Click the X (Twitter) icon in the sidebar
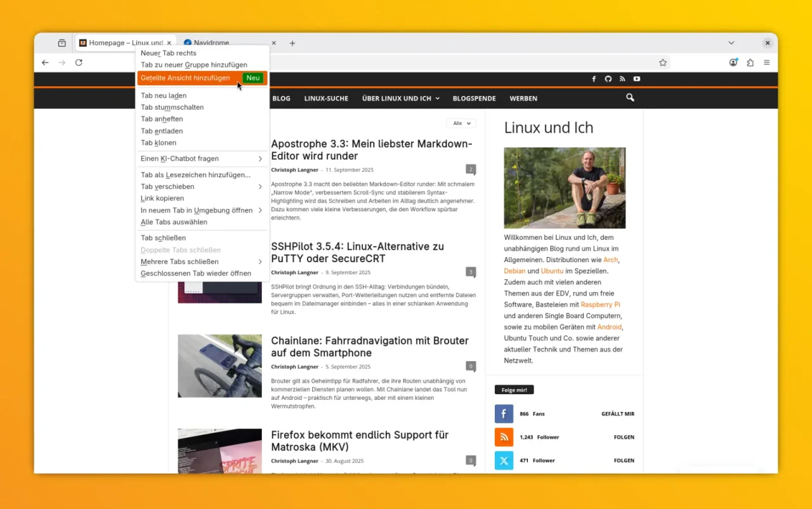This screenshot has width=812, height=509. (x=504, y=460)
